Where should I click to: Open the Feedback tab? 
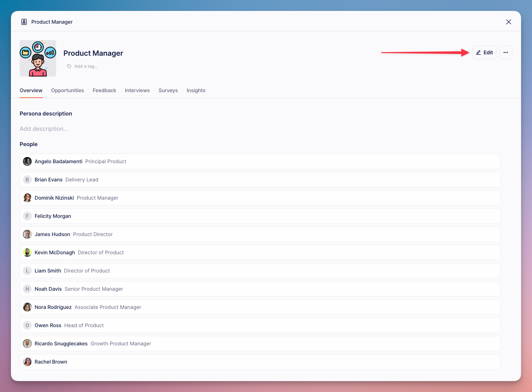[104, 90]
